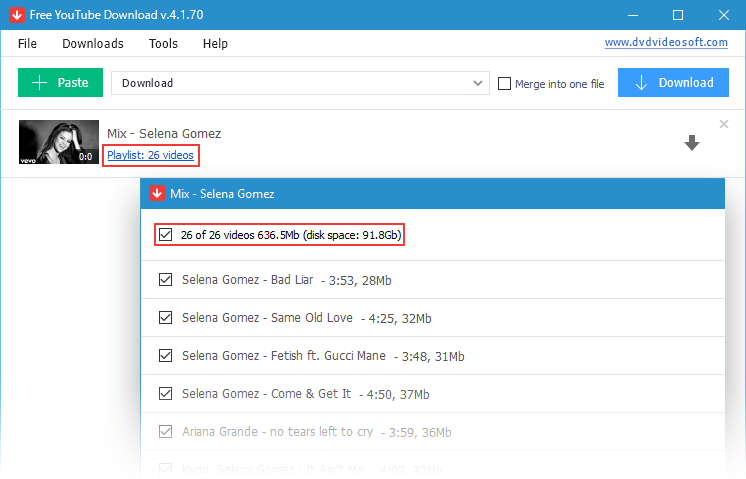Toggle the Merge into one file checkbox
Screen dimensions: 746x479
tap(504, 84)
